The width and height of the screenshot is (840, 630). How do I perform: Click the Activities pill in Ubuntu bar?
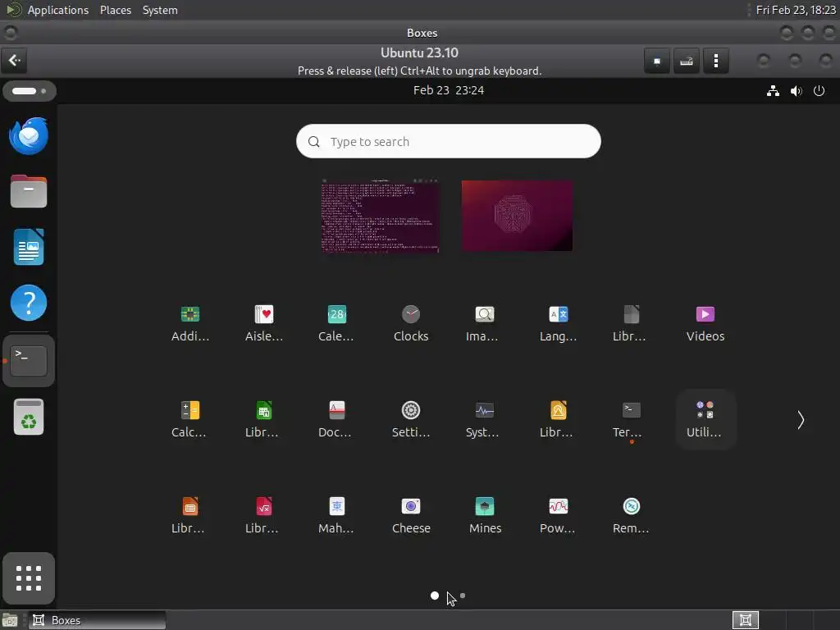click(29, 90)
